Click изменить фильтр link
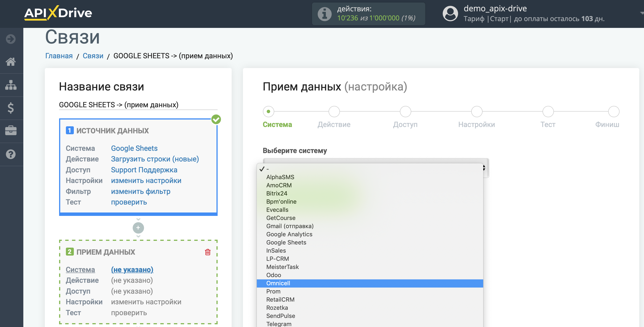 pyautogui.click(x=140, y=191)
